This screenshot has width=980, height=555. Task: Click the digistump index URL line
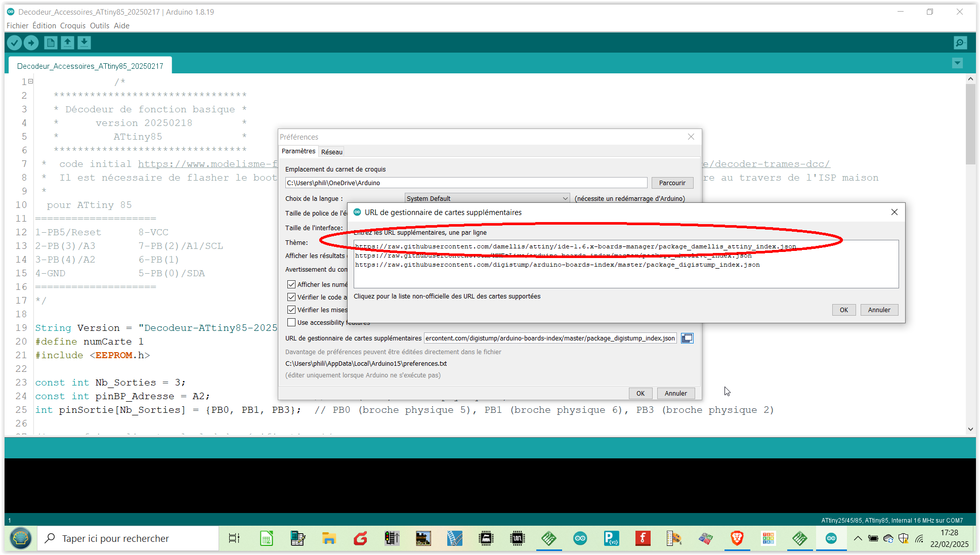(x=557, y=265)
